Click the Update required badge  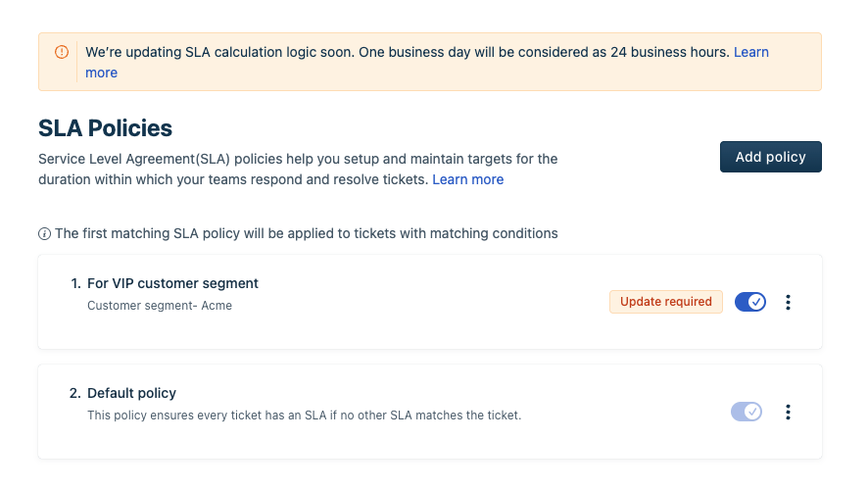[666, 302]
